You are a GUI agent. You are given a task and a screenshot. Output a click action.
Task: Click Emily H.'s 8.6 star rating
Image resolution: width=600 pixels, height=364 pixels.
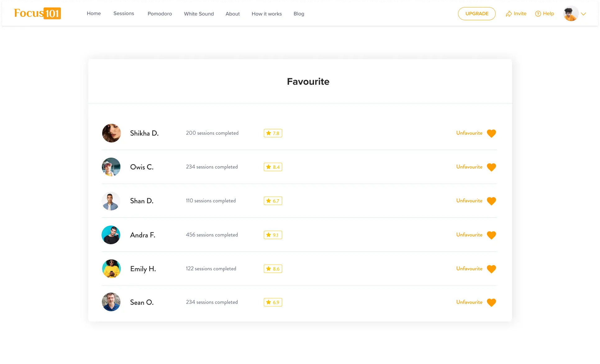273,269
